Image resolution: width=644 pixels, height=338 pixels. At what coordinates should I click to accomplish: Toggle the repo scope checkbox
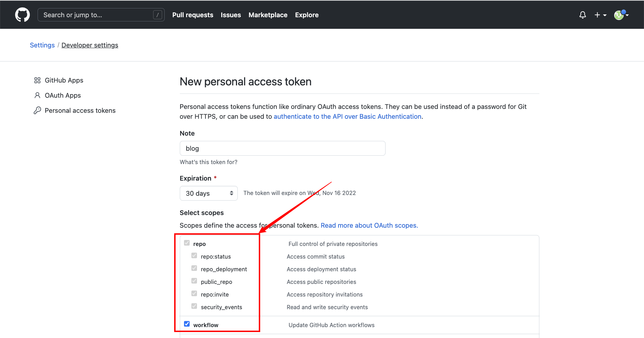pos(187,243)
